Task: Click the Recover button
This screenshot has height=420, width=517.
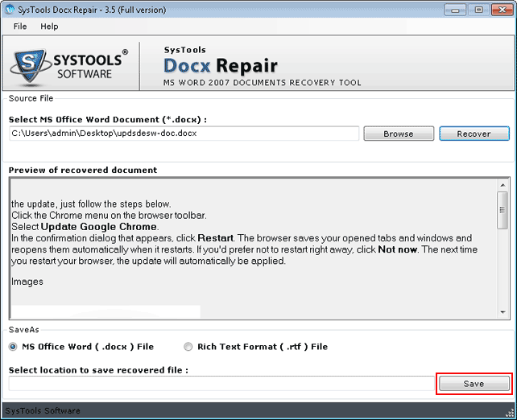Action: pos(474,134)
